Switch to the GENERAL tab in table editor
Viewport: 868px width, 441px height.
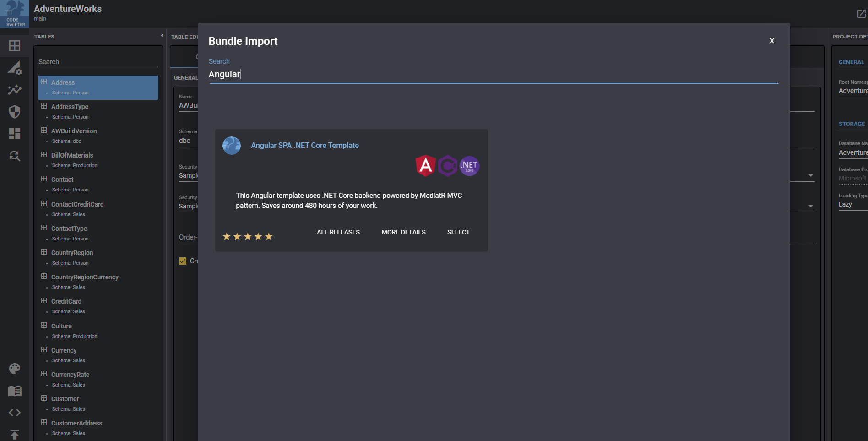[185, 77]
